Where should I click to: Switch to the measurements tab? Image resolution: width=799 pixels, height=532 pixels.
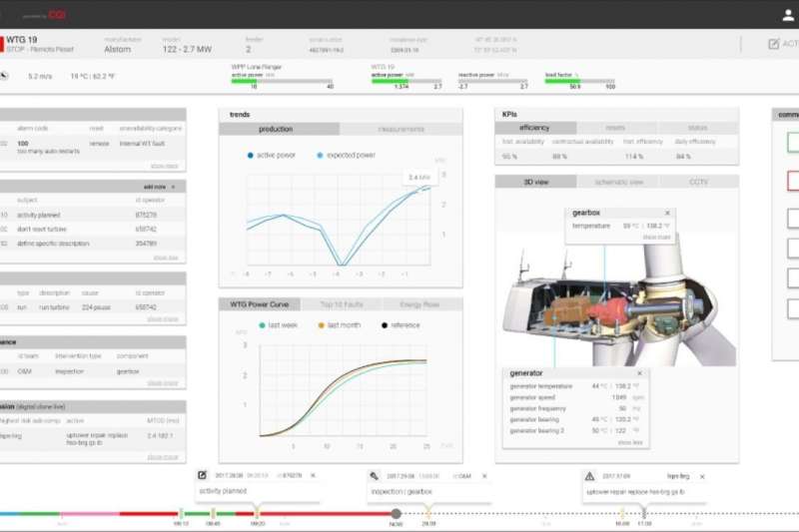401,130
